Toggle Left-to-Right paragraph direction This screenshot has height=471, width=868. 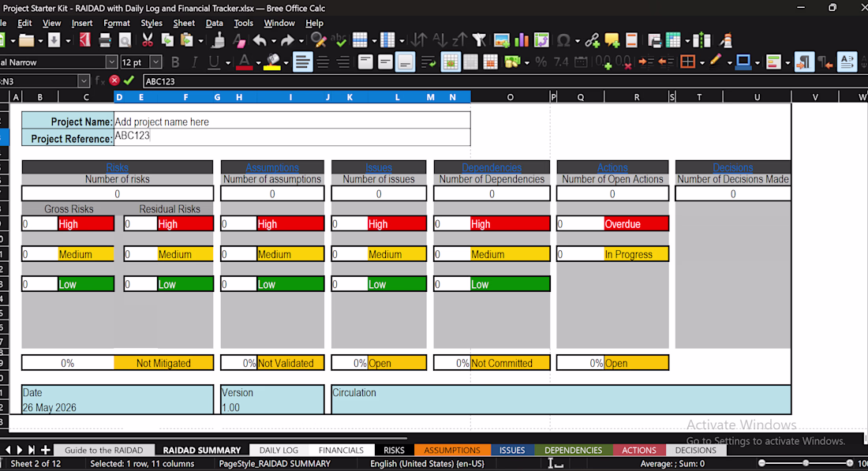click(x=804, y=62)
